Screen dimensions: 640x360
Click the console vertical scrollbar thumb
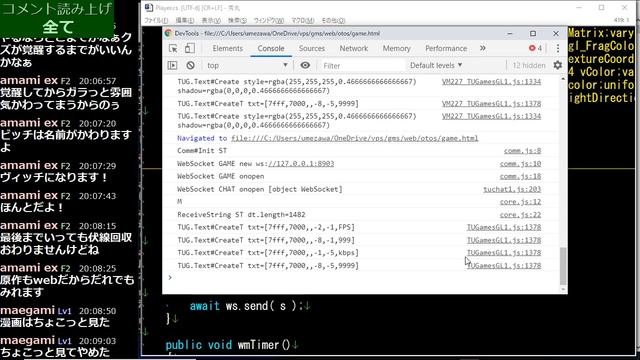click(563, 266)
